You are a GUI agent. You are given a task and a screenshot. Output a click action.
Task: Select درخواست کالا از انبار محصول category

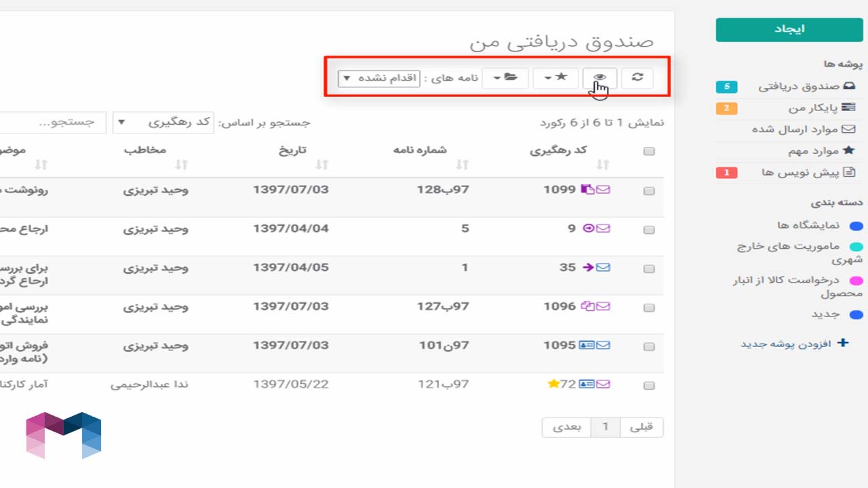(797, 286)
